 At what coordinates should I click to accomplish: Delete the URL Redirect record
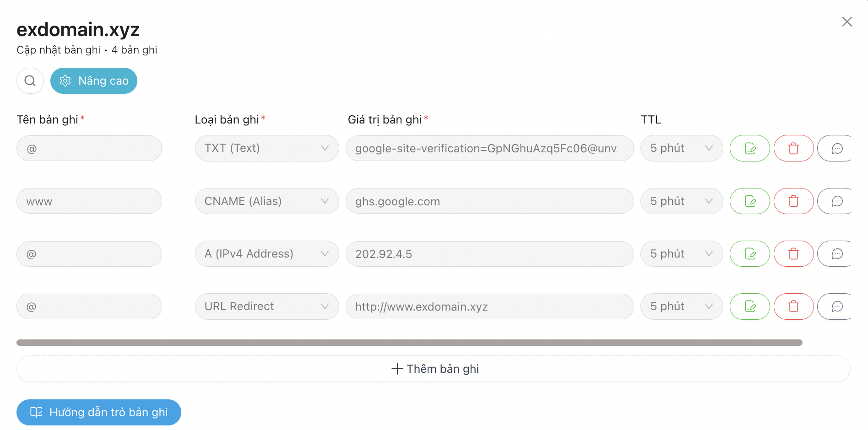793,306
